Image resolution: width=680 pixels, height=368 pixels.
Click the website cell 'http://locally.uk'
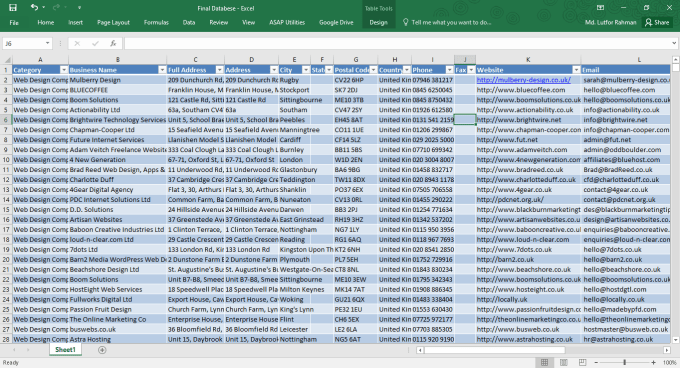point(528,299)
